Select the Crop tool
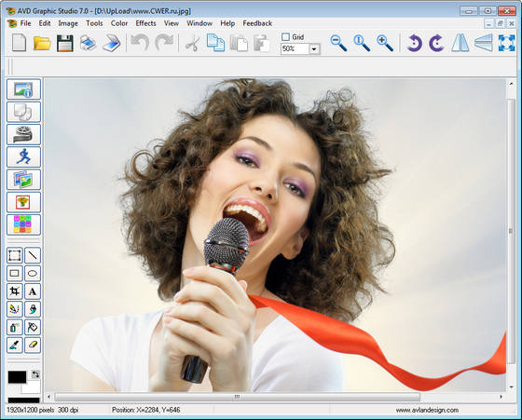The image size is (522, 420). pos(15,291)
